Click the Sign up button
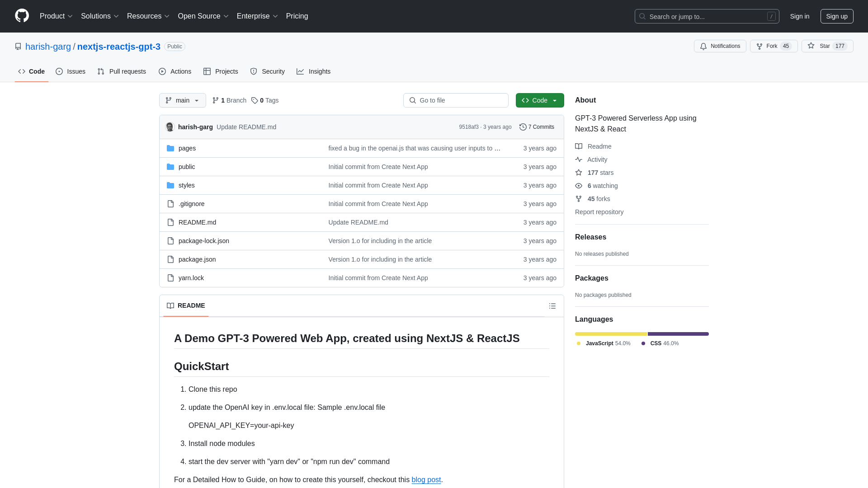Screen dimensions: 868x488 (x=837, y=16)
